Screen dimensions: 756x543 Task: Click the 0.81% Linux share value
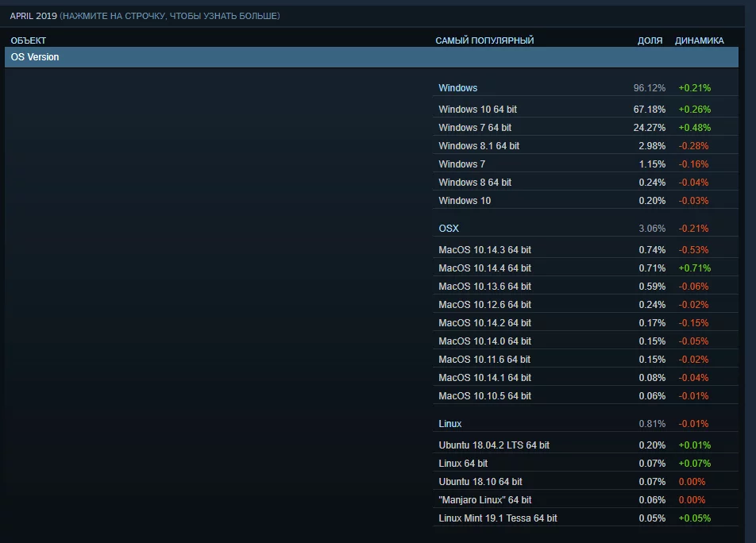tap(652, 424)
